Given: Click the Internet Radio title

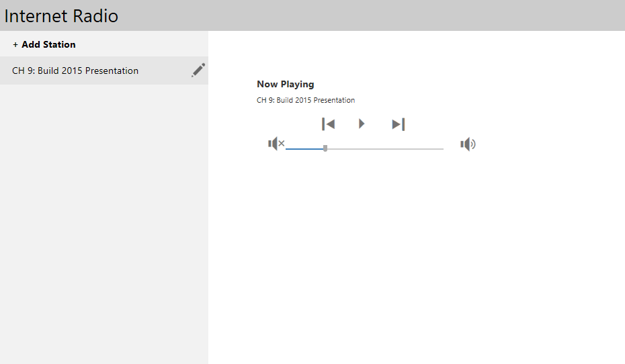Looking at the screenshot, I should point(61,16).
